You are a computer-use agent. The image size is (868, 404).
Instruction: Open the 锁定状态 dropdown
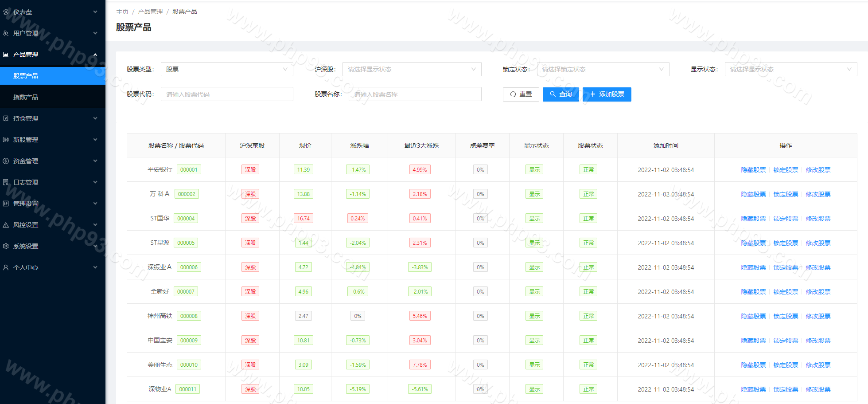tap(603, 69)
